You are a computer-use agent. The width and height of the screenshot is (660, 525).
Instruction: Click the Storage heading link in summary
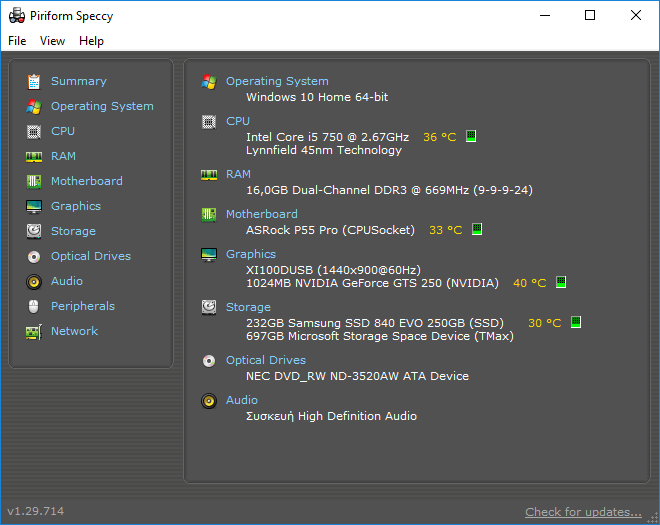(248, 307)
